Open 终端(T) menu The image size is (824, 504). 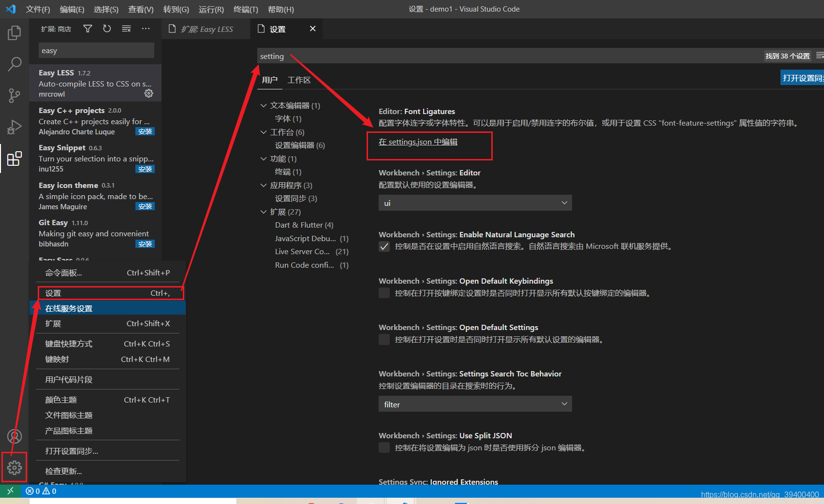pos(246,9)
